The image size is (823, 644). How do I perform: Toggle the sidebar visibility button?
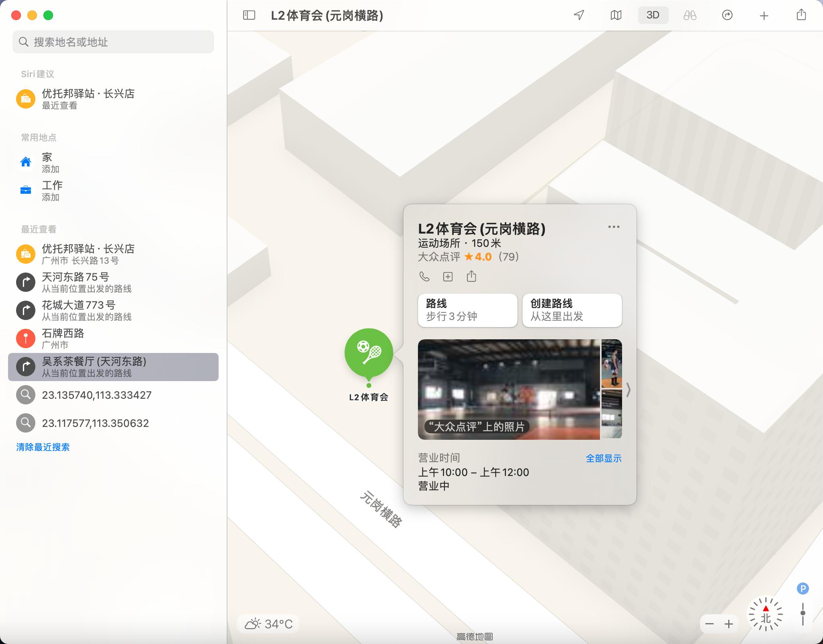(249, 15)
